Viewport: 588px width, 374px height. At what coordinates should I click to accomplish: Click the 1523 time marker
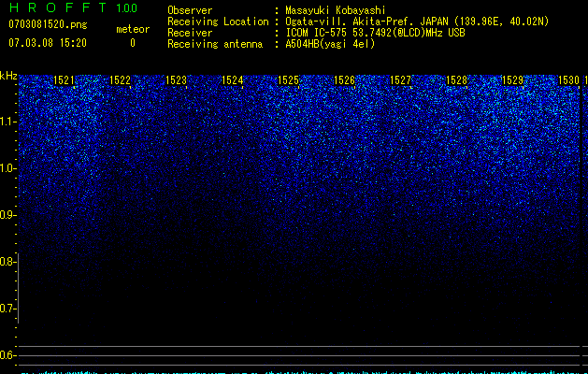(x=176, y=80)
